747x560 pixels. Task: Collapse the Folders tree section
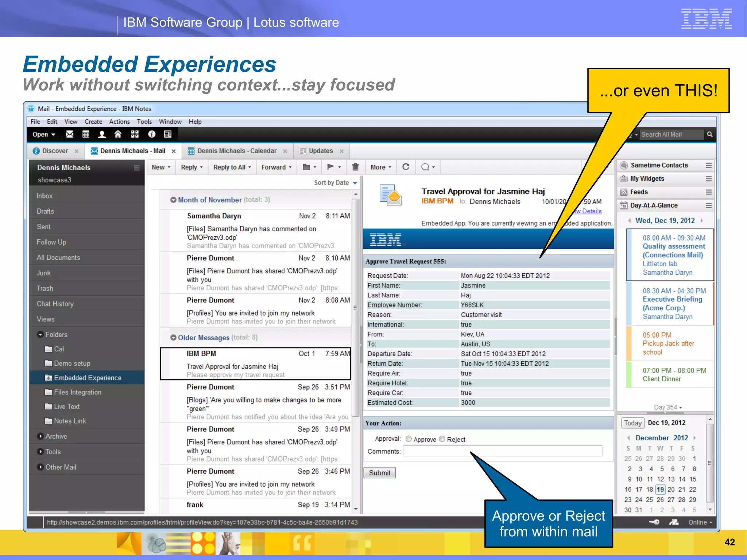tap(40, 335)
